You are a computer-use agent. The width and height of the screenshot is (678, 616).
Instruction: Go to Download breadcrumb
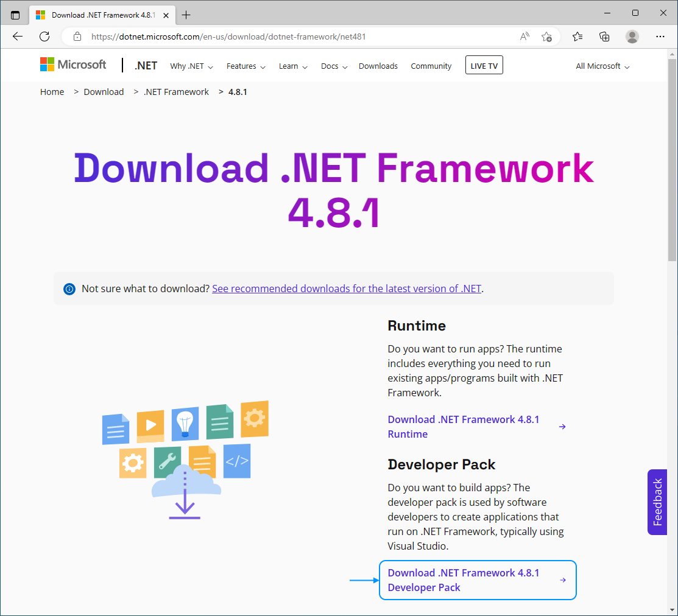point(104,92)
